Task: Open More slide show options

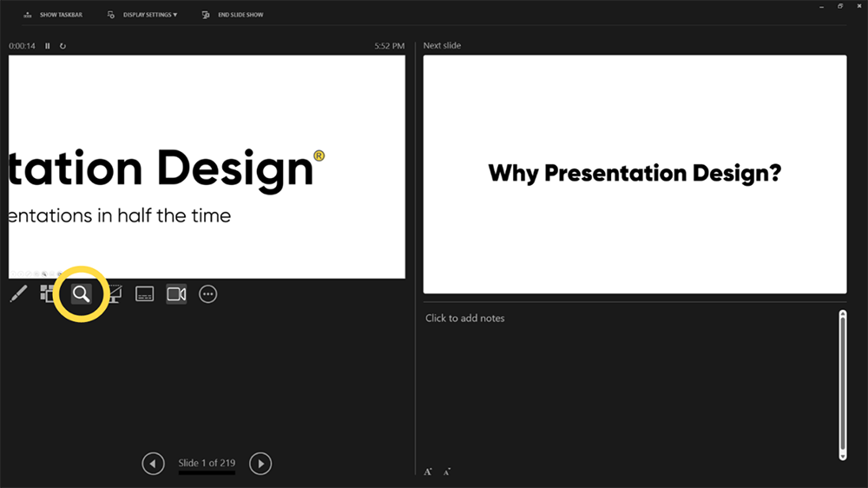Action: point(208,294)
